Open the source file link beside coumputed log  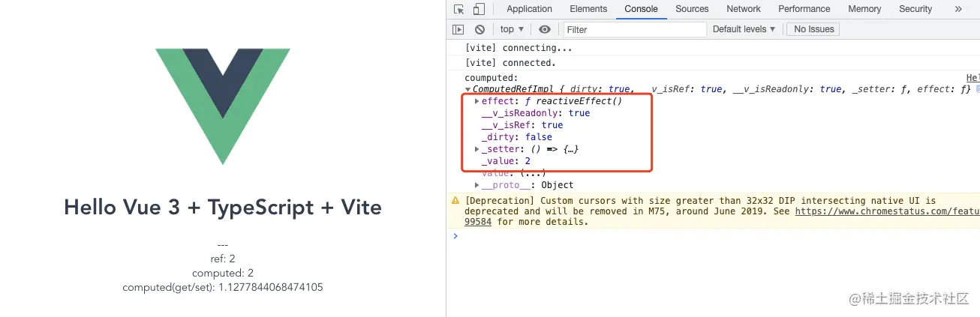point(972,78)
